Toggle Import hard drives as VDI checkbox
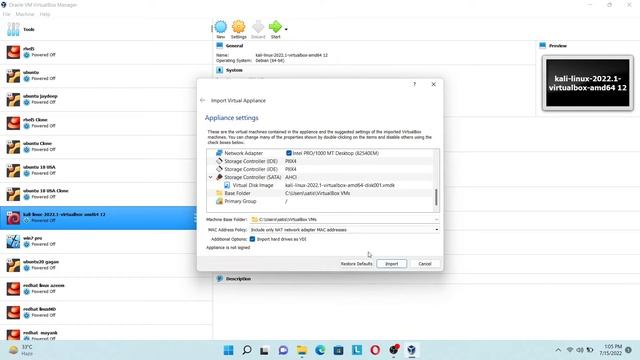 click(252, 239)
